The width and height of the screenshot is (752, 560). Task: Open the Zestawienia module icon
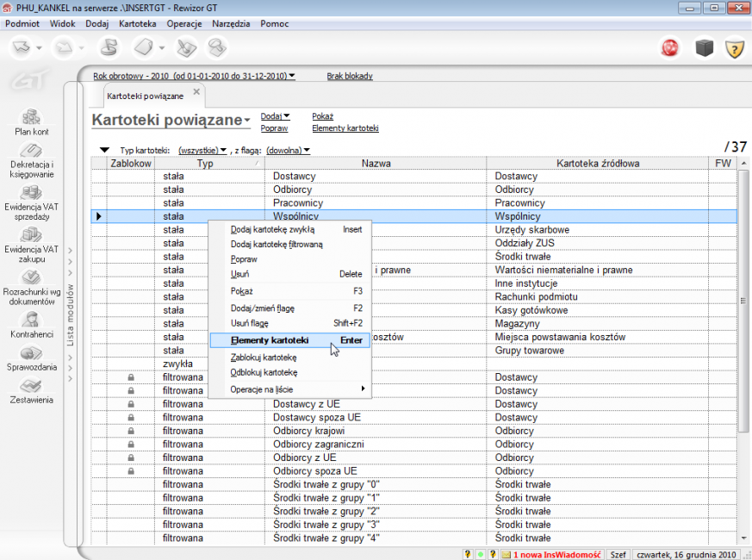point(32,387)
